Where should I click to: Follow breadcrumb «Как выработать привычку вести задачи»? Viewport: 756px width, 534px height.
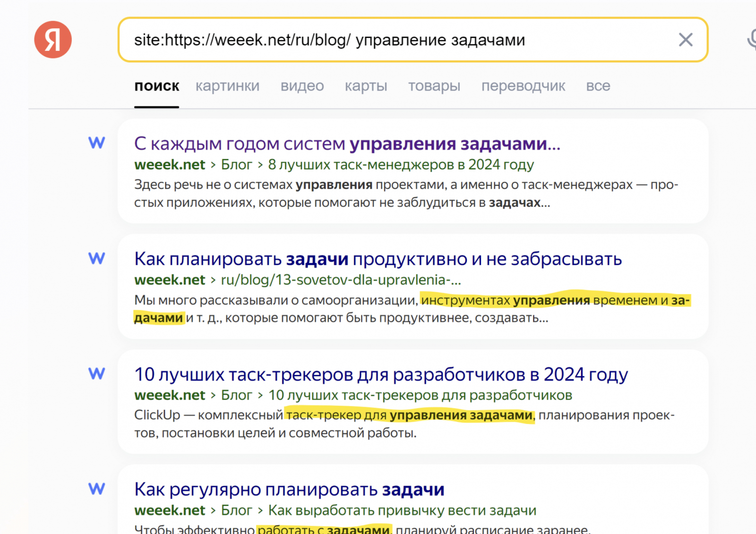pyautogui.click(x=403, y=510)
